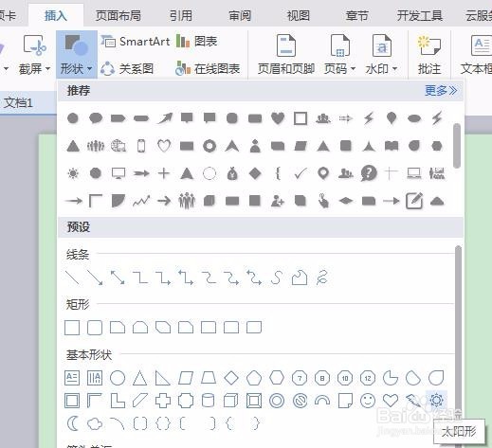This screenshot has height=448, width=492.
Task: Click the 关系图 button
Action: point(127,68)
